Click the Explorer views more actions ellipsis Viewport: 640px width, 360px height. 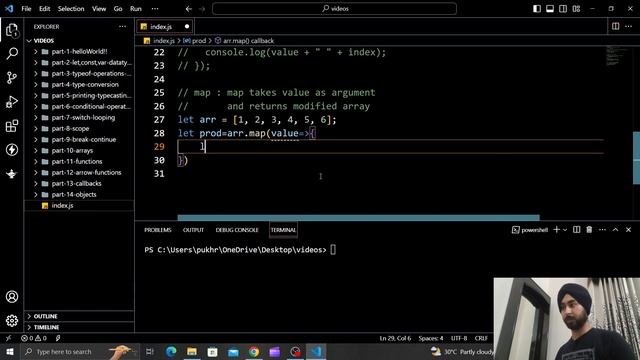122,27
